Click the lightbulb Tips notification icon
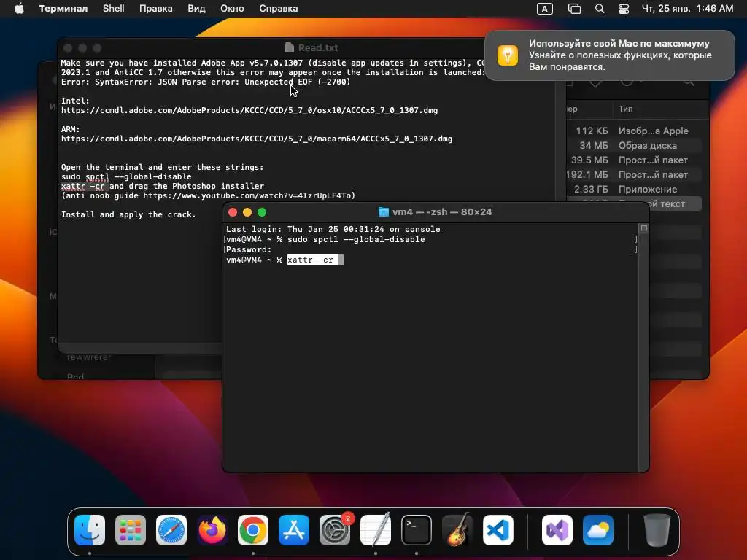 point(508,55)
